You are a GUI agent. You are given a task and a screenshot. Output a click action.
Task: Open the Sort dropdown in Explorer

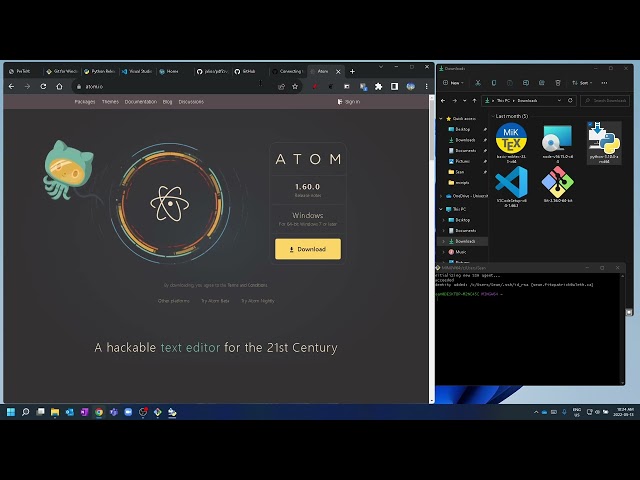[582, 83]
